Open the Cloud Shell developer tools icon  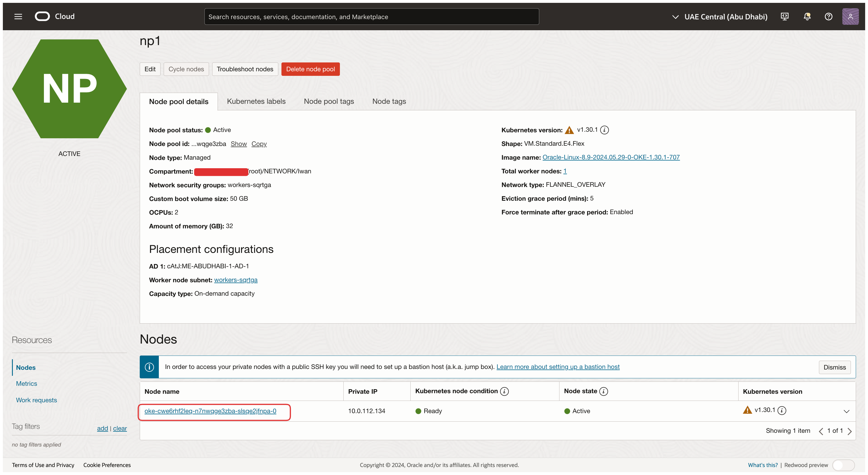click(x=784, y=17)
